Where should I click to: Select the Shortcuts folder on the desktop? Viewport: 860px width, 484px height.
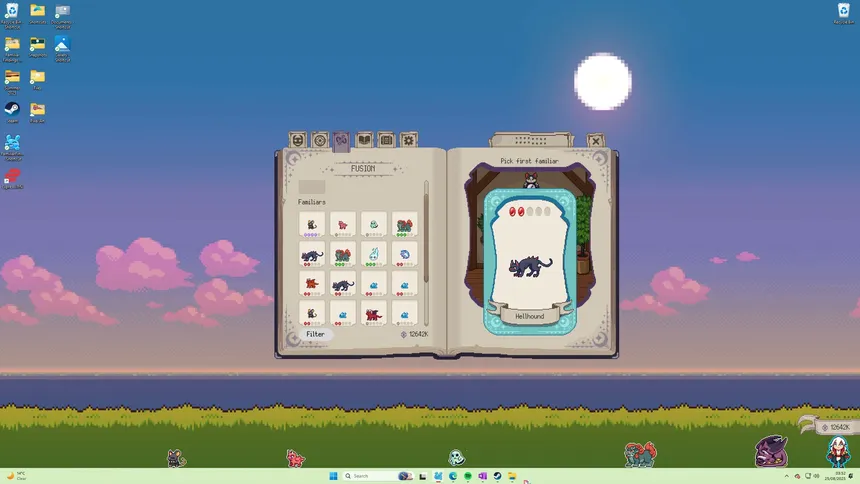point(37,14)
